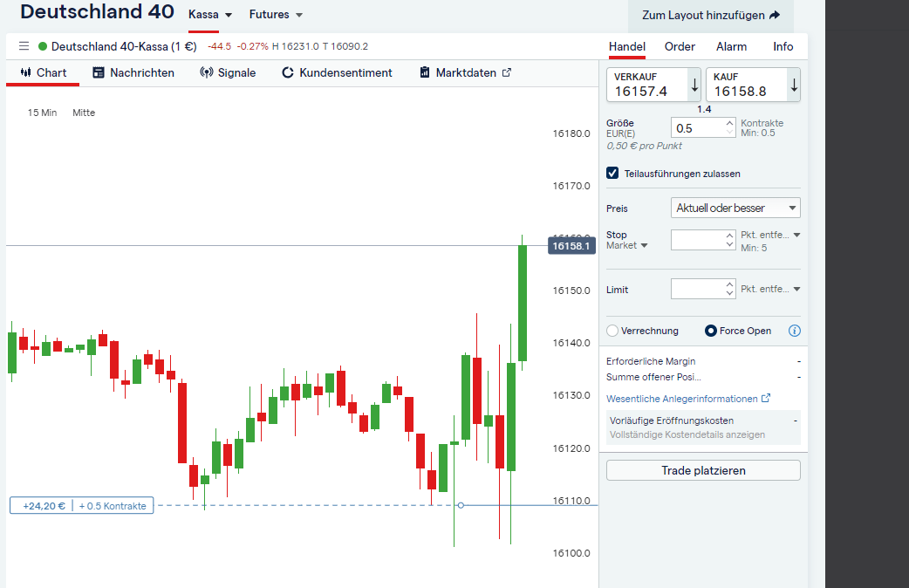Click the Force Open info icon
This screenshot has width=909, height=588.
point(794,331)
